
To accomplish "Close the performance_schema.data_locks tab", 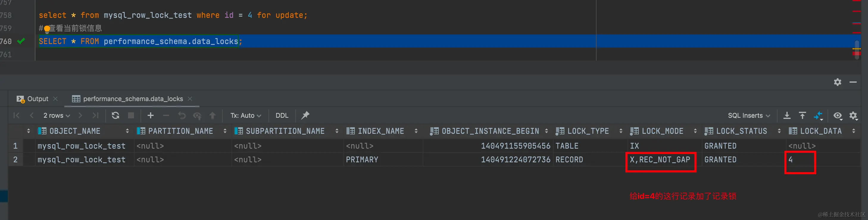I will click(190, 99).
